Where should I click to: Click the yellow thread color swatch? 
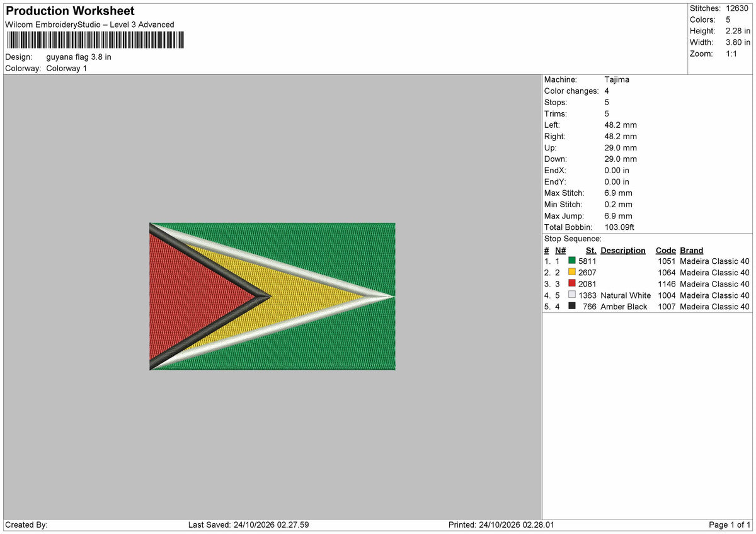tap(571, 272)
